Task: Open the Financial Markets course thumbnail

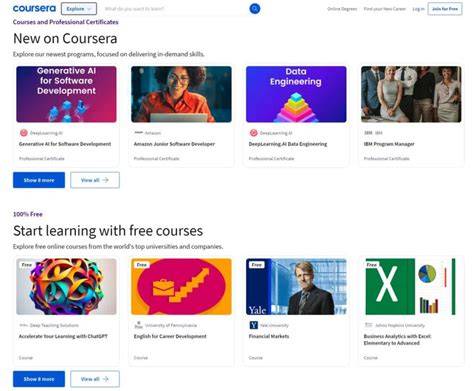Action: pyautogui.click(x=296, y=286)
